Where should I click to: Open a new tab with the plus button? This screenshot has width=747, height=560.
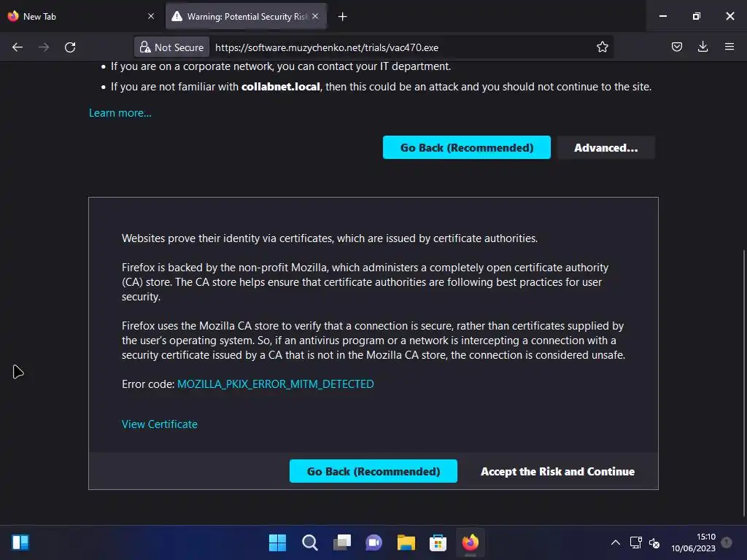(x=343, y=17)
